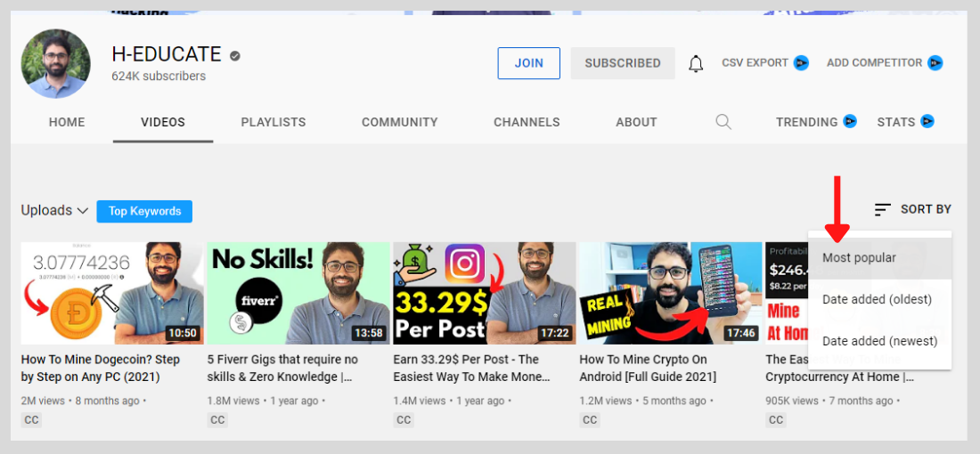Open the Real Mining Android thumbnail

click(x=671, y=293)
